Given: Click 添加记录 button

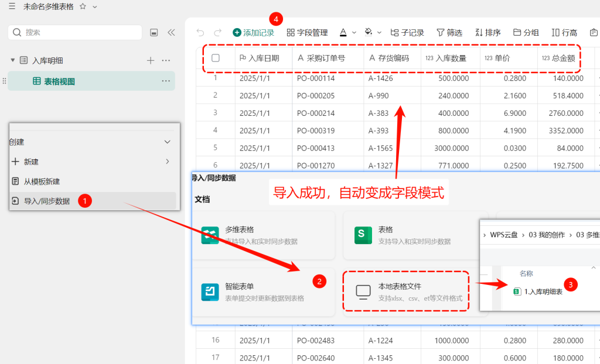Looking at the screenshot, I should tap(253, 33).
